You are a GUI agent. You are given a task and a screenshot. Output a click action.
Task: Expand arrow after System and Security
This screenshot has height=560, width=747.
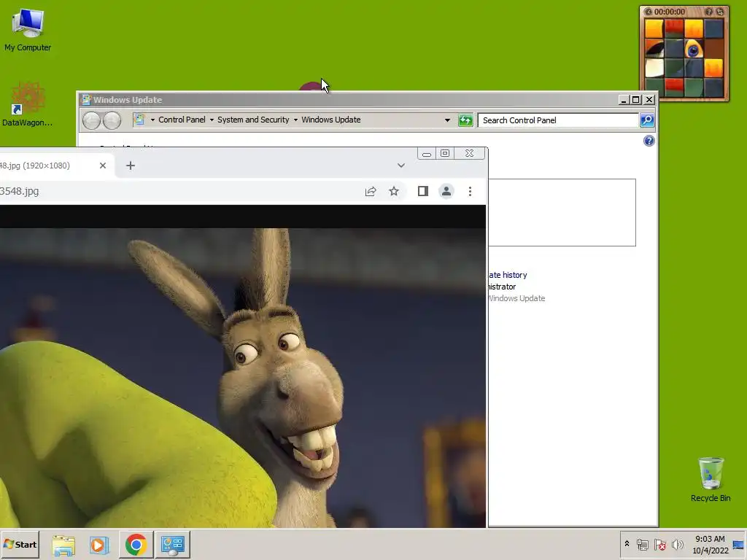295,120
